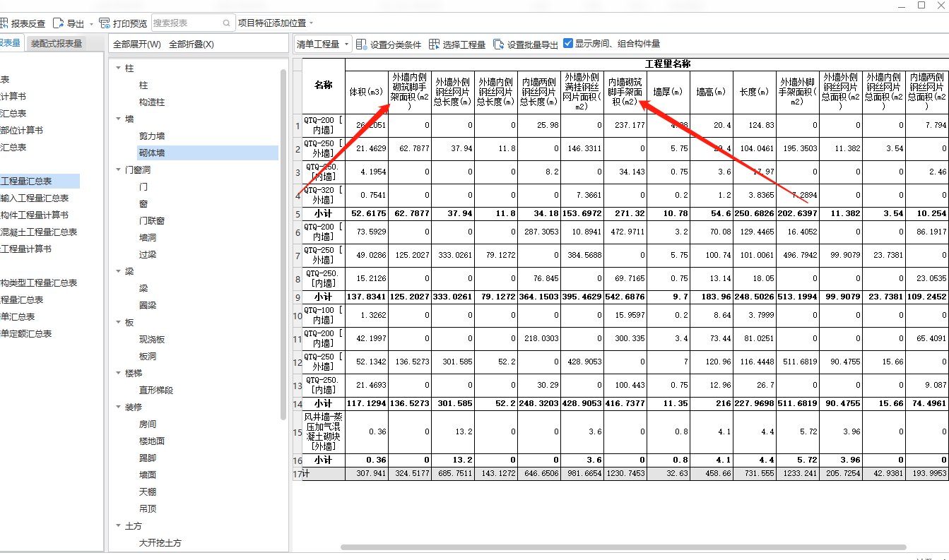Select 墙面 in the tree

point(148,475)
